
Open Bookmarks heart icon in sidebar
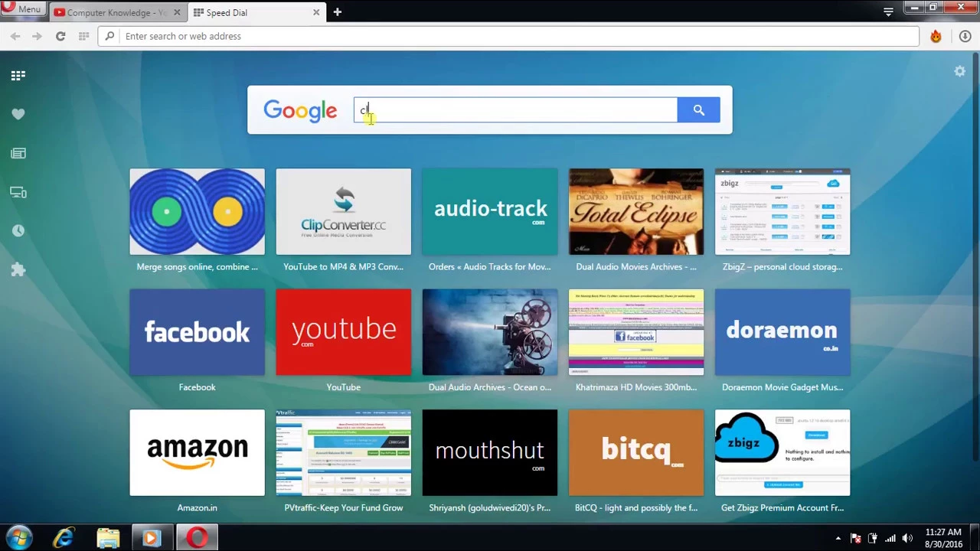pos(18,114)
